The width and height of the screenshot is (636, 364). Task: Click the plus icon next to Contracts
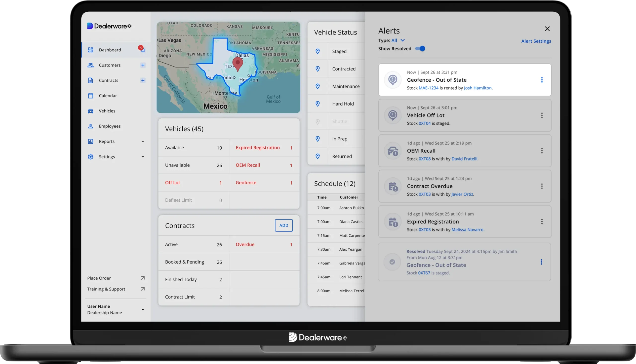pos(143,80)
